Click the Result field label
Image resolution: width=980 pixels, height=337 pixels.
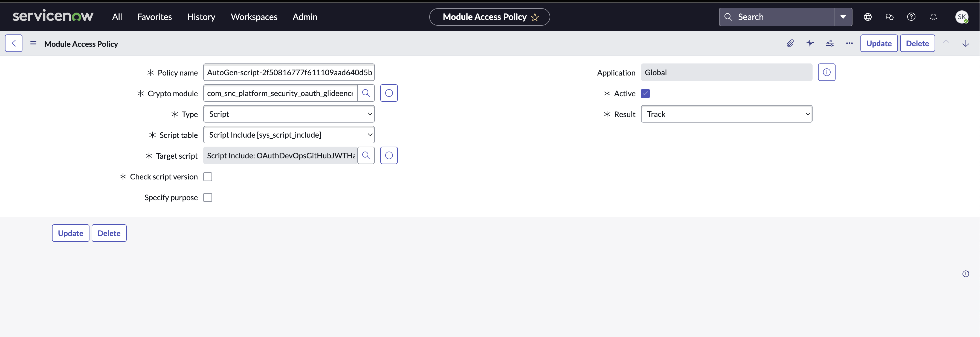(625, 115)
